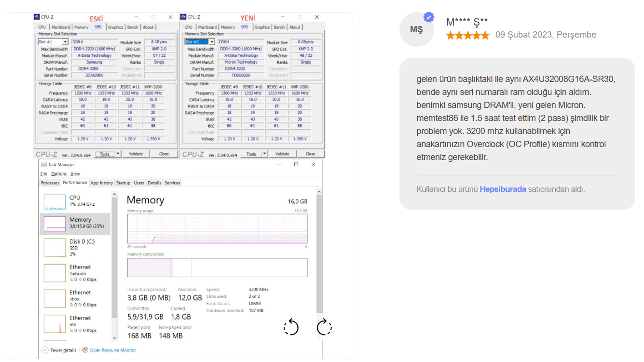
Task: Open Resource Monitor link in Task Manager
Action: coord(113,350)
